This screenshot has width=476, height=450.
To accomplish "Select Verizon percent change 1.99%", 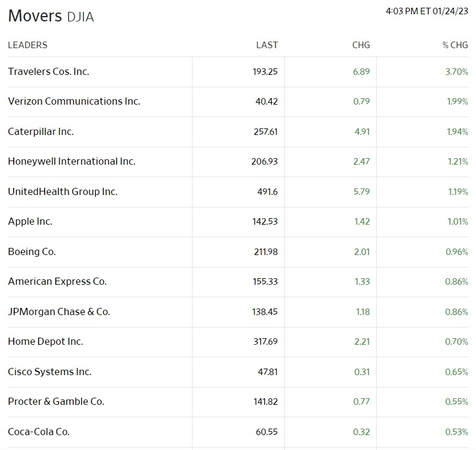I will coord(457,102).
